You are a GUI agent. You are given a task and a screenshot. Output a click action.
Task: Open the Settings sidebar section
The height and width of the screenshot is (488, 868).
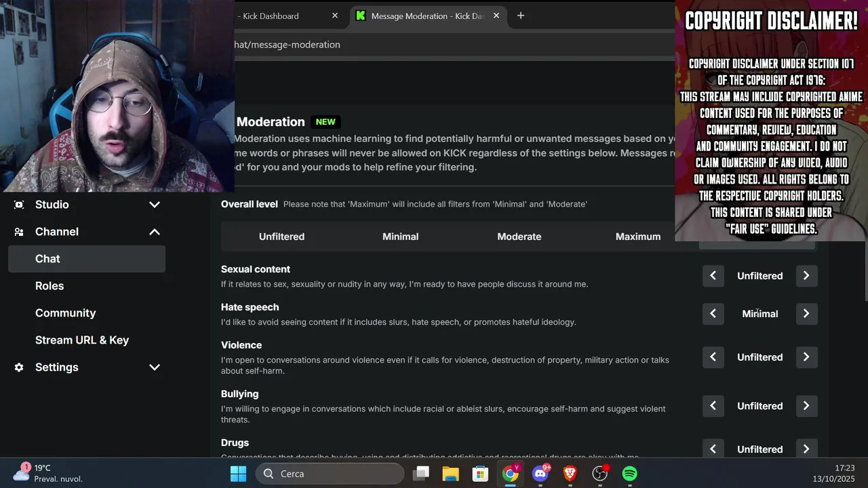coord(87,367)
